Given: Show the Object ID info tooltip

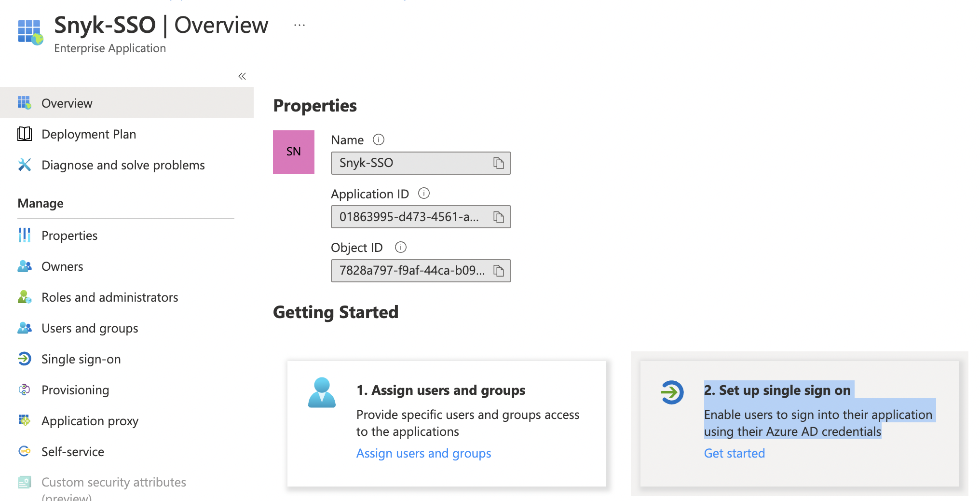Looking at the screenshot, I should coord(400,247).
